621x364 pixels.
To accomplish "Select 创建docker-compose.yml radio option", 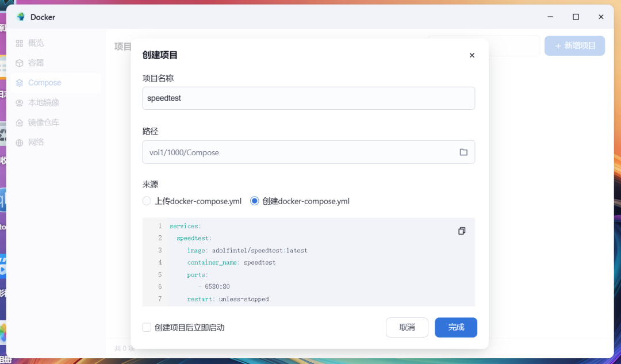I will click(254, 201).
